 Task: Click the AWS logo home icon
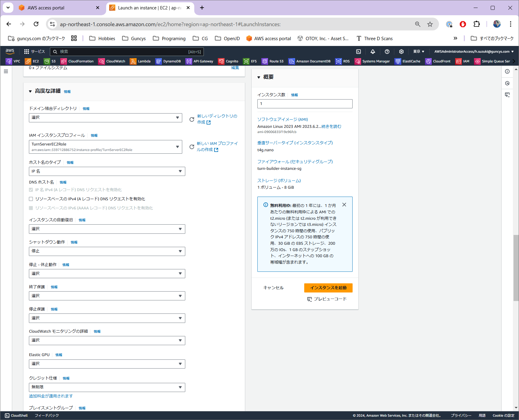[10, 51]
